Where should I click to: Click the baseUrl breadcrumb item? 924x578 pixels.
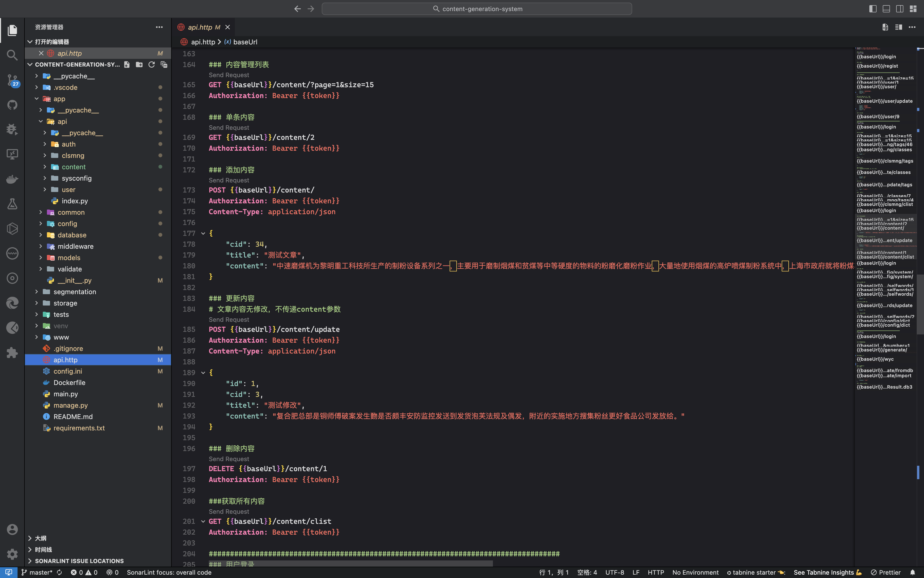pyautogui.click(x=245, y=42)
